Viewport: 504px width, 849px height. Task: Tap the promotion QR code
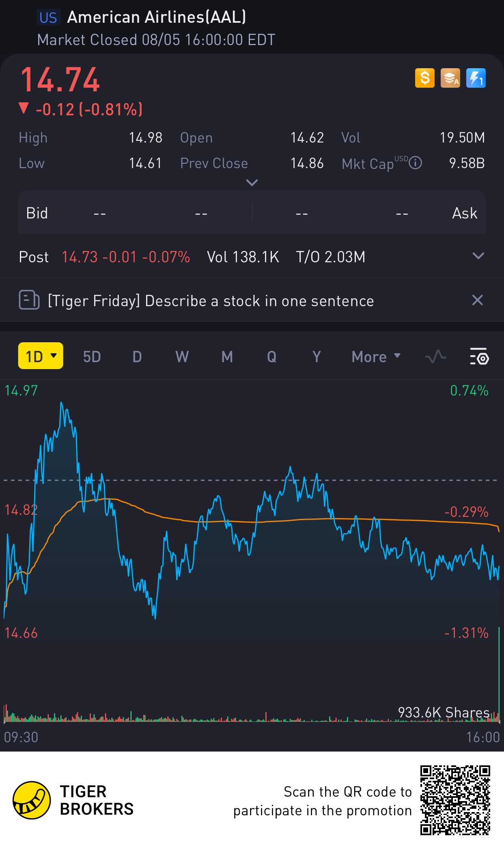point(455,800)
